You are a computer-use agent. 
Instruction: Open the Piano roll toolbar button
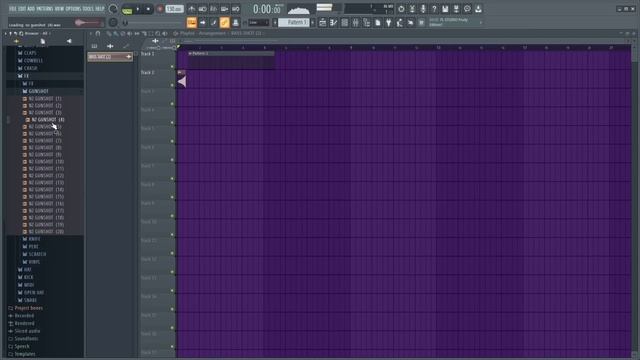(x=333, y=23)
